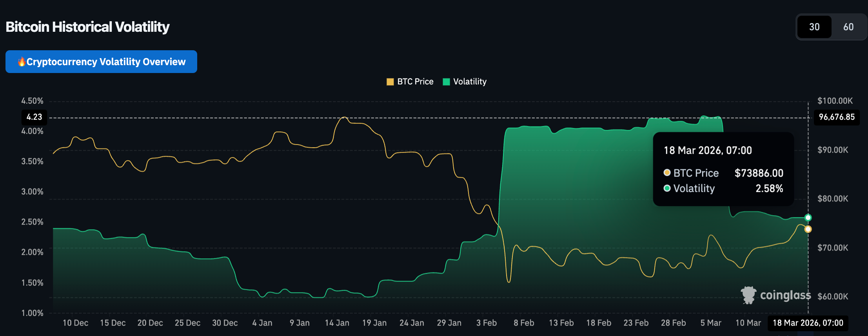Image resolution: width=868 pixels, height=336 pixels.
Task: Toggle the Volatility legend series
Action: [x=469, y=82]
